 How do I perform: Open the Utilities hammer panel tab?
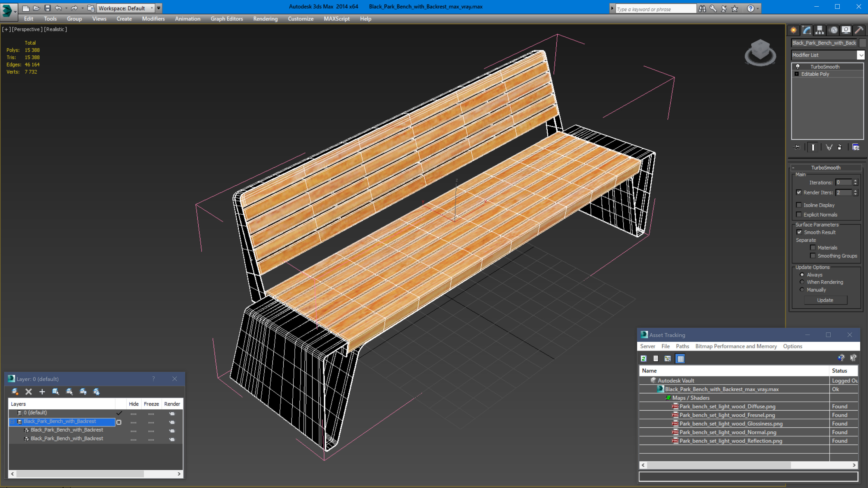pos(859,30)
